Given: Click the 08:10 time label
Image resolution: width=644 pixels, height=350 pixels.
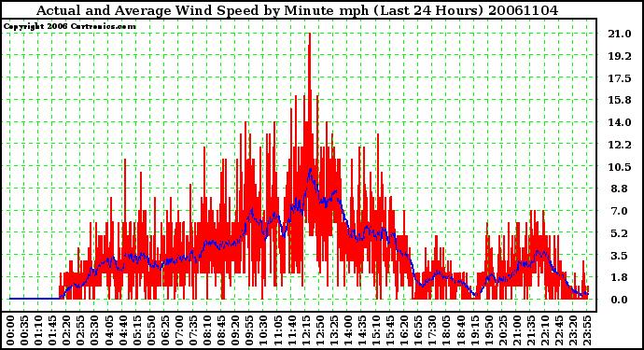Looking at the screenshot, I should pyautogui.click(x=207, y=330).
